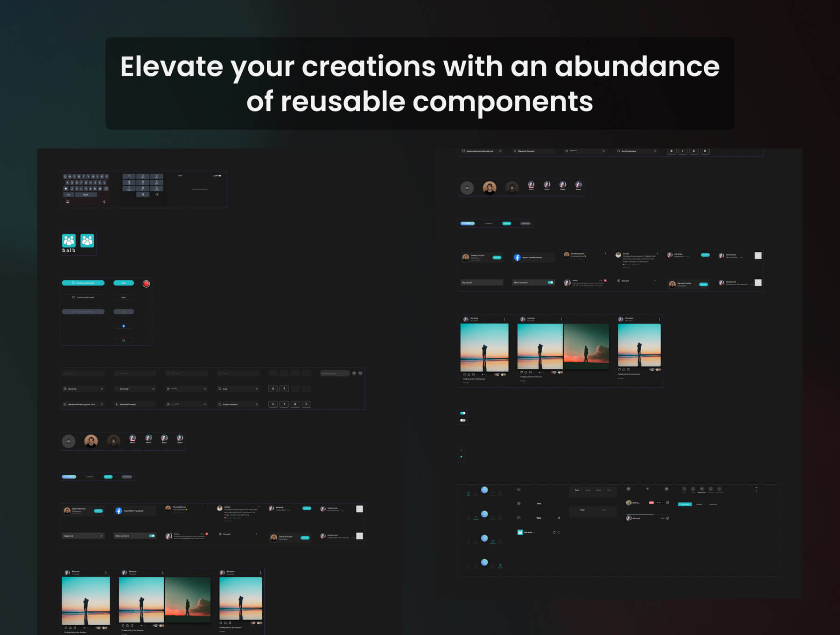Select the Post tab in the tab bar
The height and width of the screenshot is (635, 840).
577,490
